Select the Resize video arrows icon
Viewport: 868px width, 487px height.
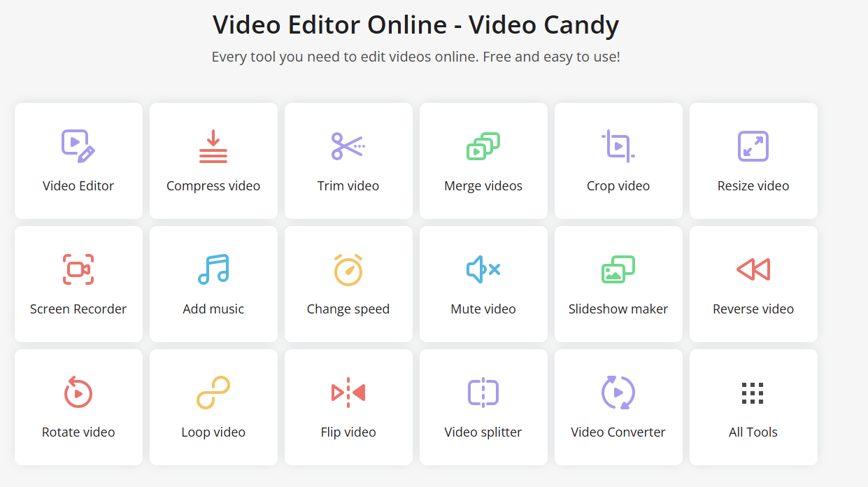(x=753, y=146)
